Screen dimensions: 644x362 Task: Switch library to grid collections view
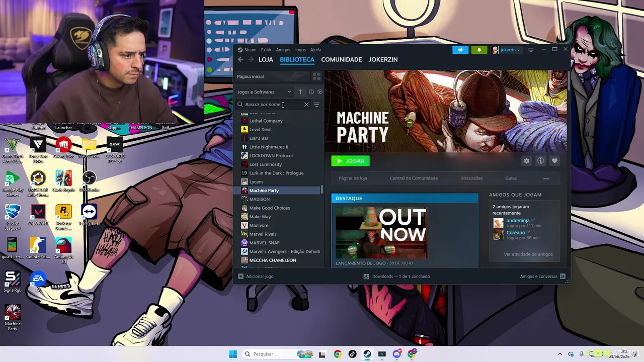316,76
